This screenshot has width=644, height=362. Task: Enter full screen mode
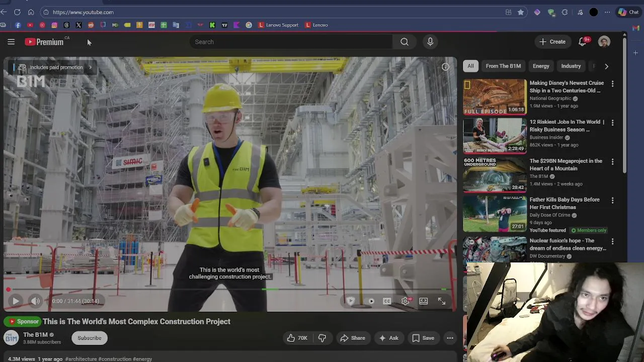point(442,301)
